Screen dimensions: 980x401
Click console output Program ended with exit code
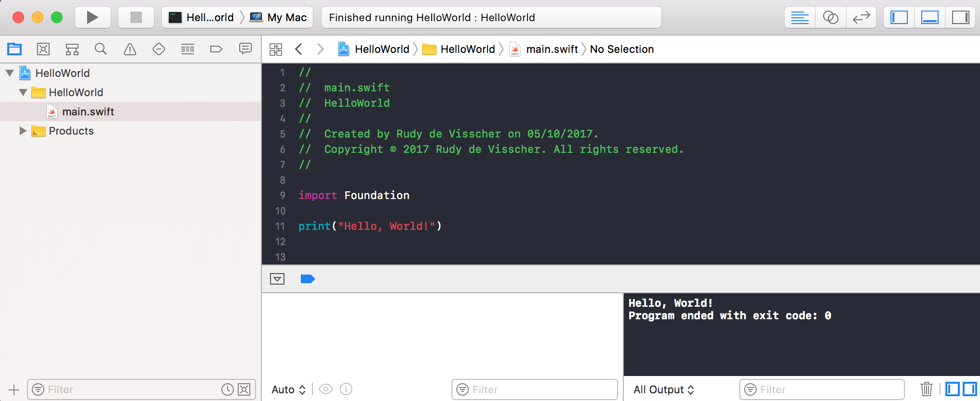pyautogui.click(x=730, y=316)
